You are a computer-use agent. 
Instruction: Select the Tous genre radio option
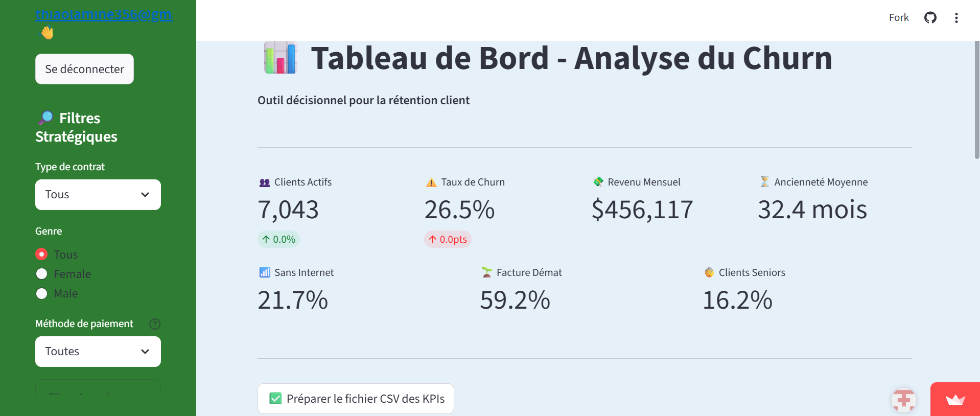42,255
